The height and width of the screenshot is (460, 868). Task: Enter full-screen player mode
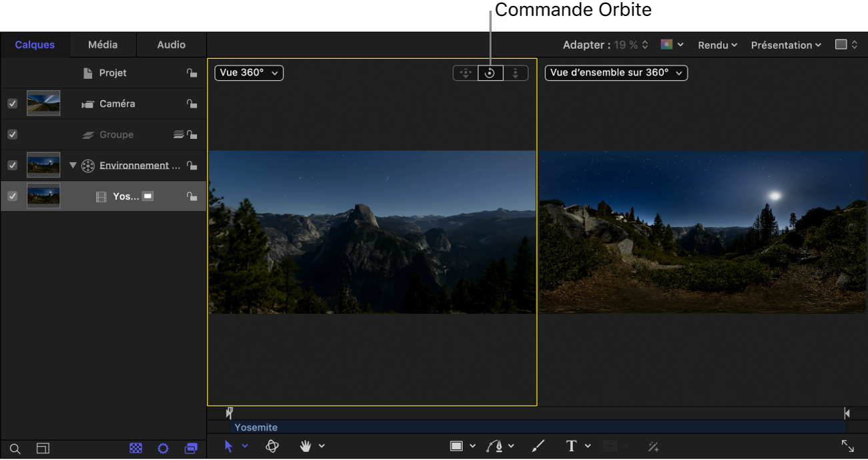(847, 446)
